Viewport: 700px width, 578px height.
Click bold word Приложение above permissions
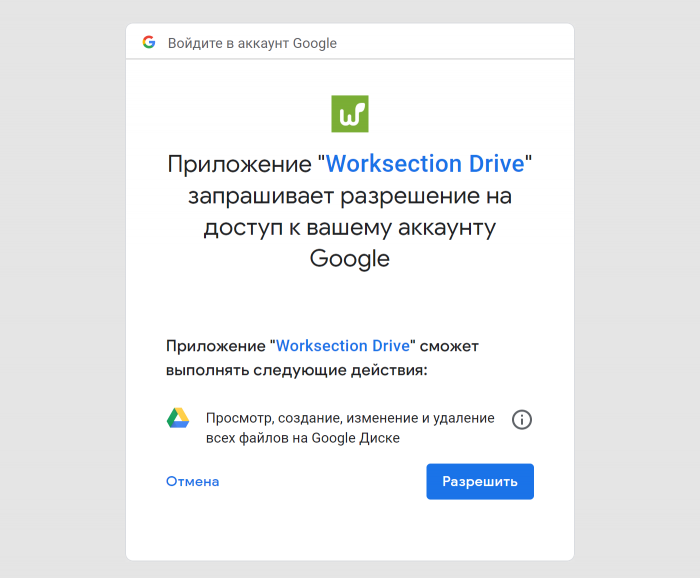coord(215,346)
